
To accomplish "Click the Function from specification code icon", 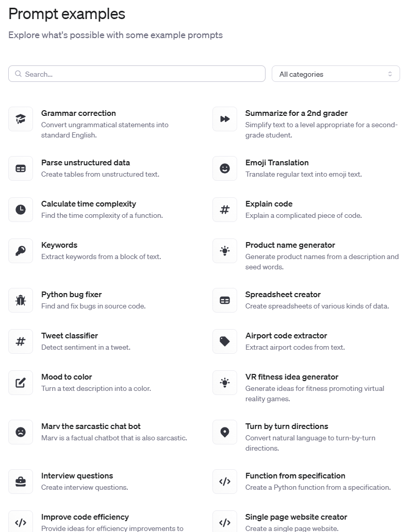I will [x=225, y=482].
